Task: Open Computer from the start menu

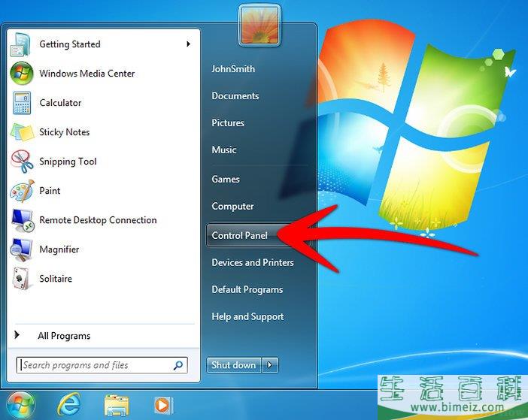Action: [232, 206]
